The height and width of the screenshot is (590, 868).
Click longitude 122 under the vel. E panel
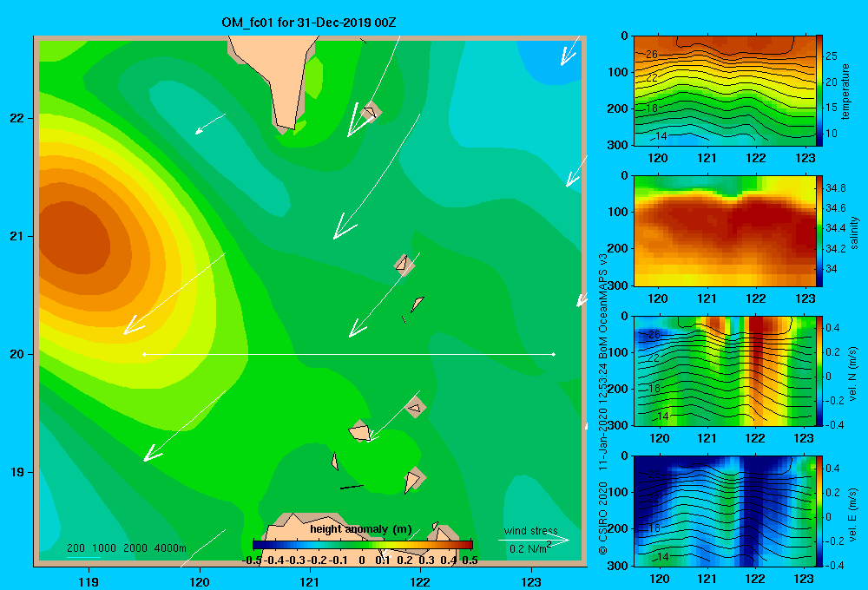pyautogui.click(x=755, y=579)
